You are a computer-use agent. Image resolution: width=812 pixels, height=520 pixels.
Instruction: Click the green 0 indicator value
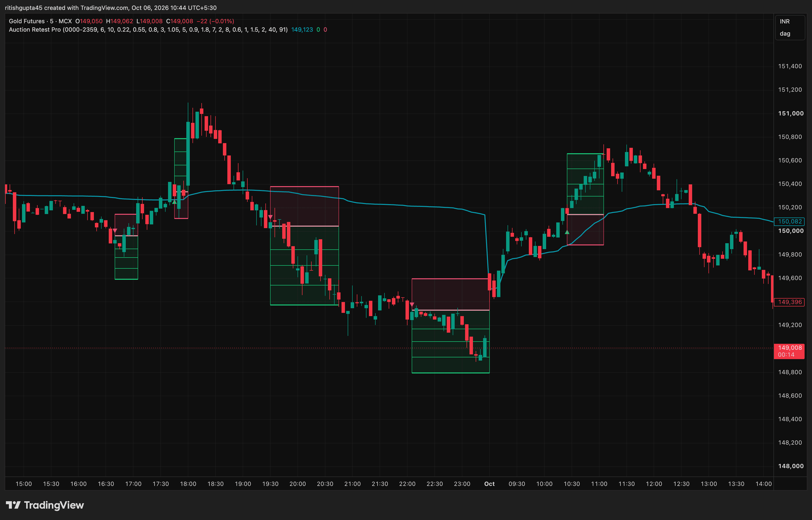[x=318, y=30]
